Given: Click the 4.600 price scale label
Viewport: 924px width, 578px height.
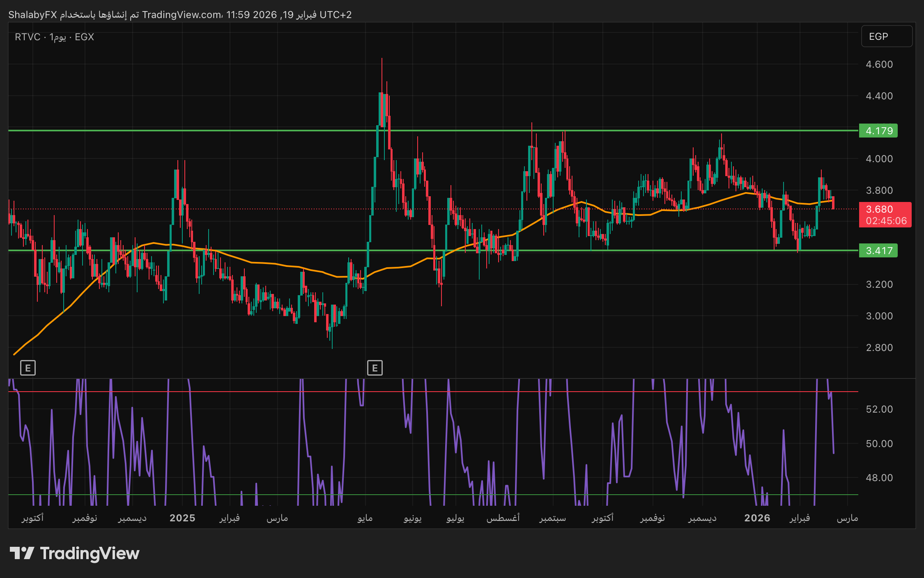Looking at the screenshot, I should [x=879, y=64].
